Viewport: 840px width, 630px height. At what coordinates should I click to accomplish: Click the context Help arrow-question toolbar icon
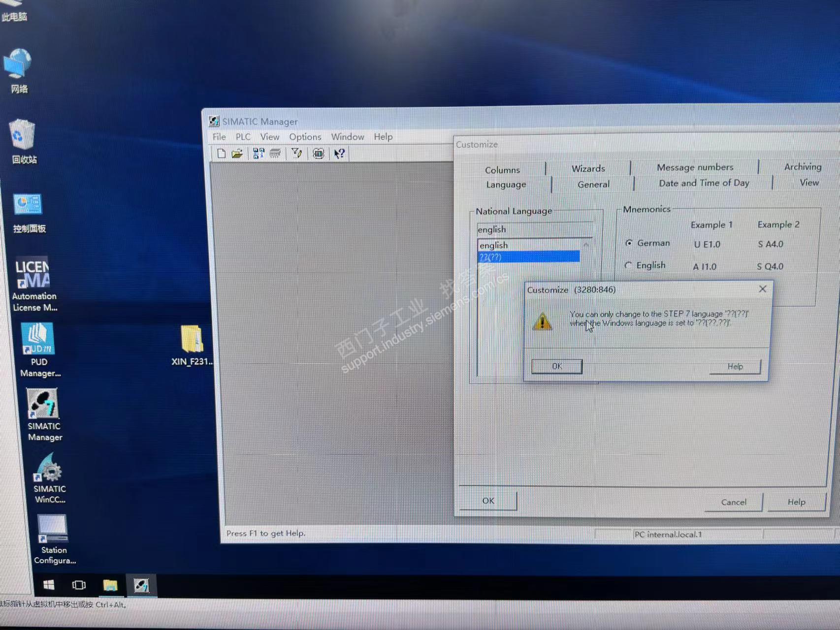[x=339, y=154]
